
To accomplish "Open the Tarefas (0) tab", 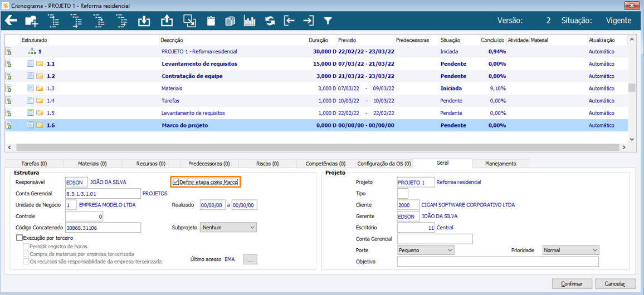I will click(34, 164).
